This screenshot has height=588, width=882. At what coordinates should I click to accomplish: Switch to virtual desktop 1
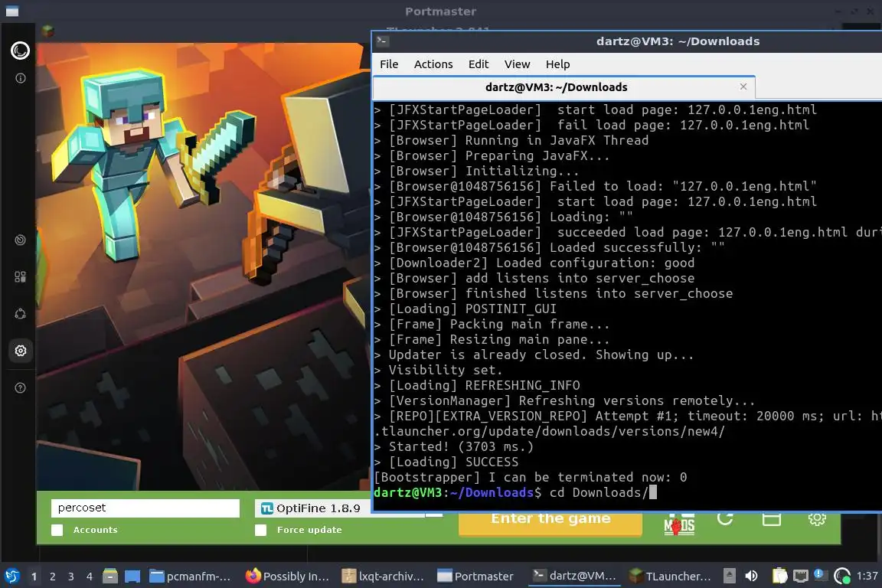coord(34,577)
